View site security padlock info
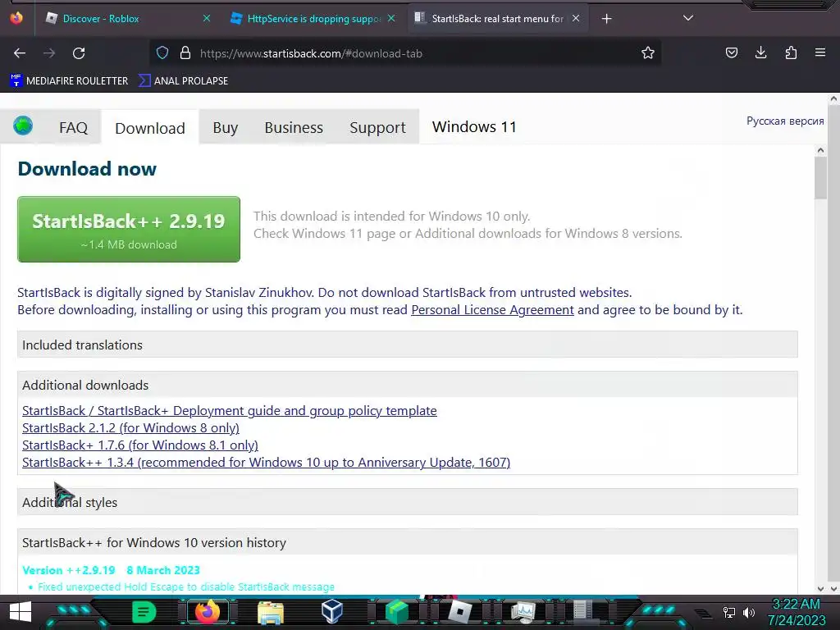Screen dimensions: 840x630 [x=185, y=53]
